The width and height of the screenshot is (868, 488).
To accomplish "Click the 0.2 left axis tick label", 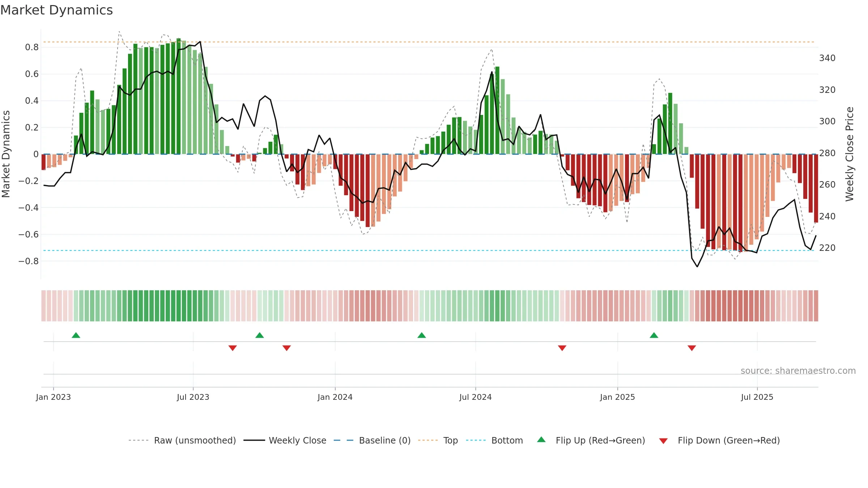I will pos(32,127).
